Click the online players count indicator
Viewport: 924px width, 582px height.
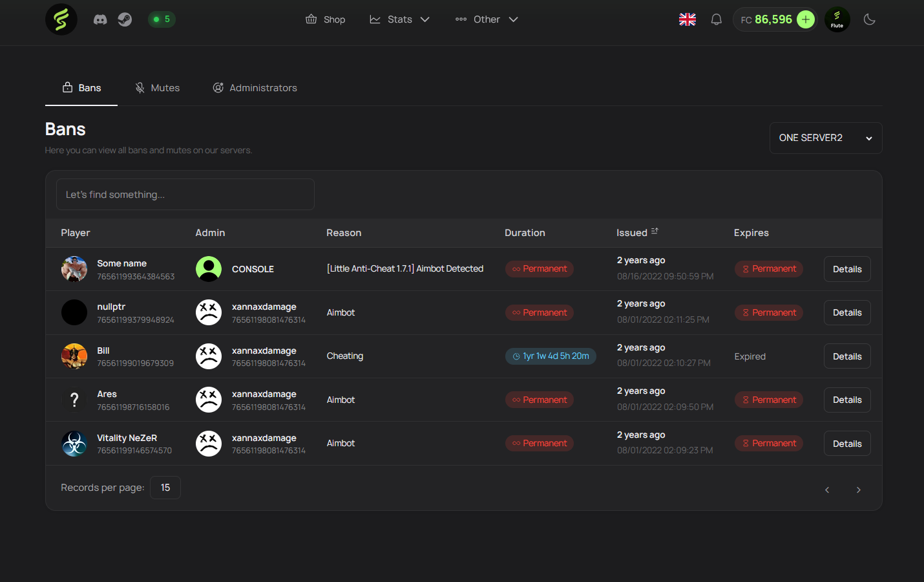(x=162, y=19)
